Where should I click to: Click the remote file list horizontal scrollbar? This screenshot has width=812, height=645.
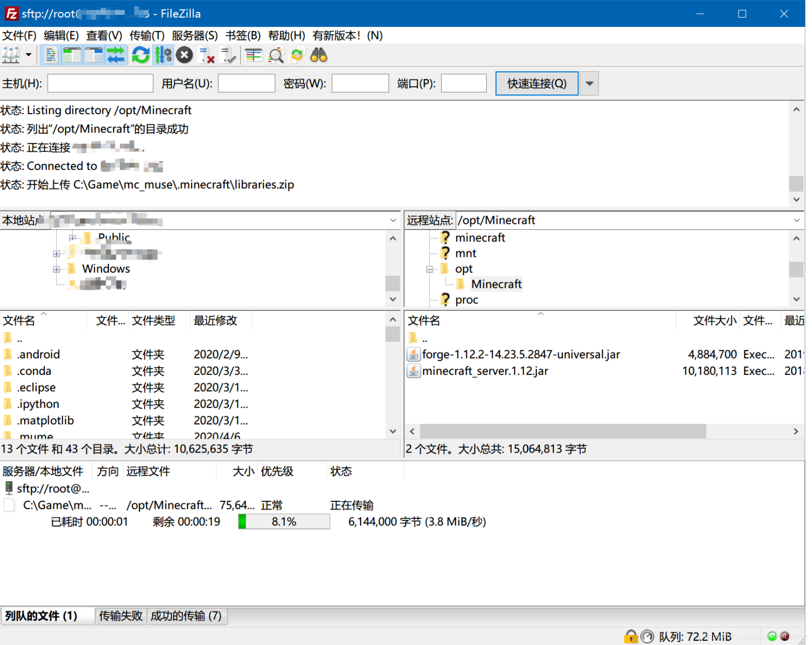point(563,432)
